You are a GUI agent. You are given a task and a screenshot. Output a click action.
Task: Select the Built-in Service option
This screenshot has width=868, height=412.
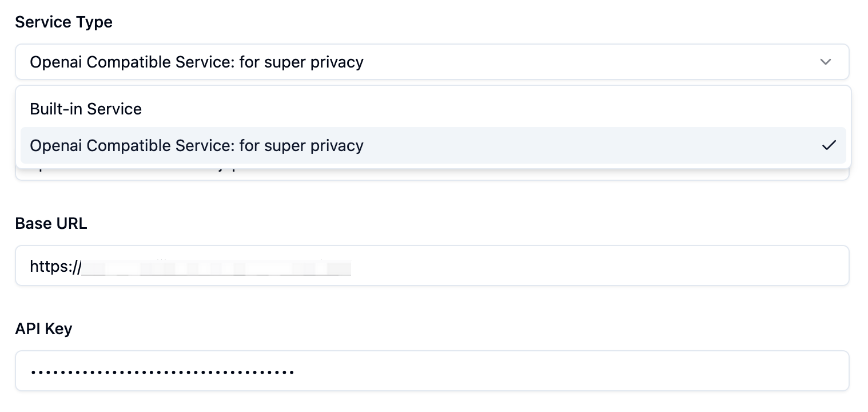[433, 109]
